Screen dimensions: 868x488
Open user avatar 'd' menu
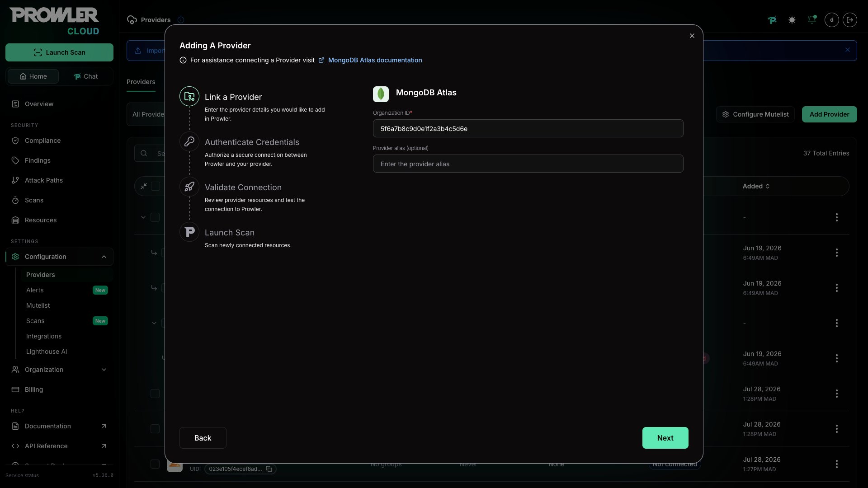click(832, 20)
